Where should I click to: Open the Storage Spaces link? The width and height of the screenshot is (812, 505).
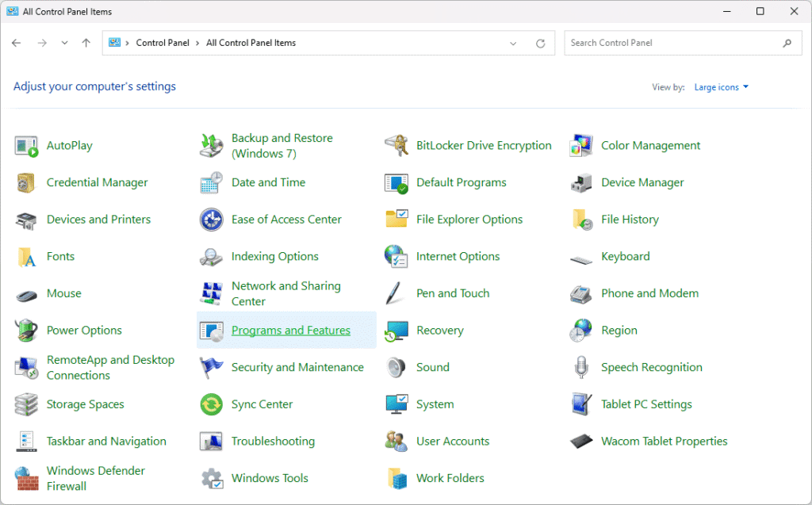86,404
